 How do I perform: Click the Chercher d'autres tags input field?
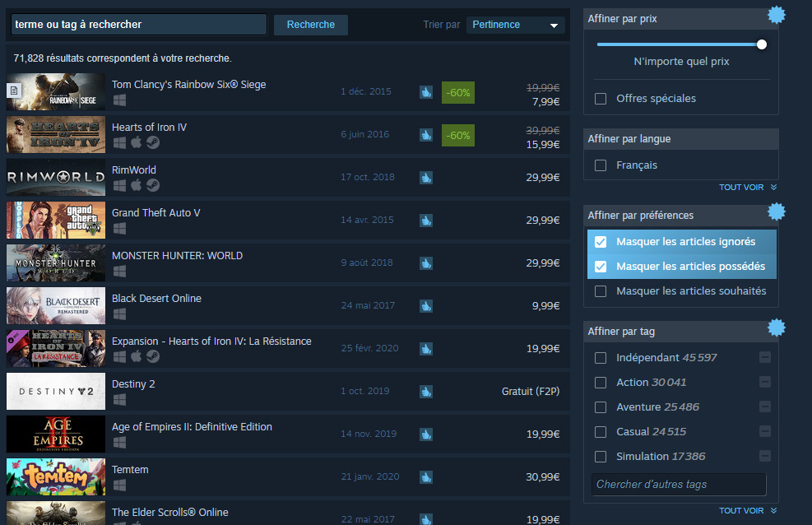(678, 484)
